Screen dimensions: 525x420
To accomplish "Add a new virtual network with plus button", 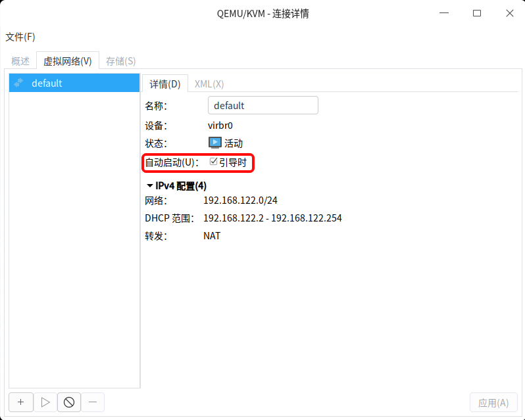I will (x=21, y=402).
